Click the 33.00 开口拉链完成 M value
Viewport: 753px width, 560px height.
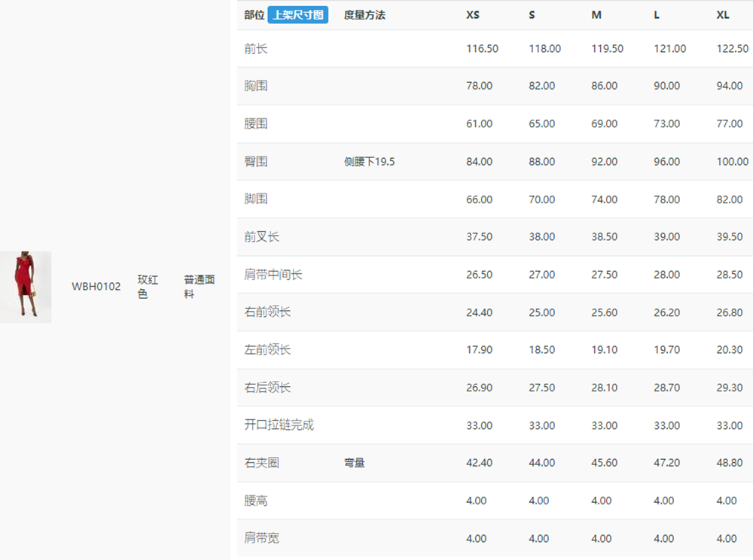[604, 425]
